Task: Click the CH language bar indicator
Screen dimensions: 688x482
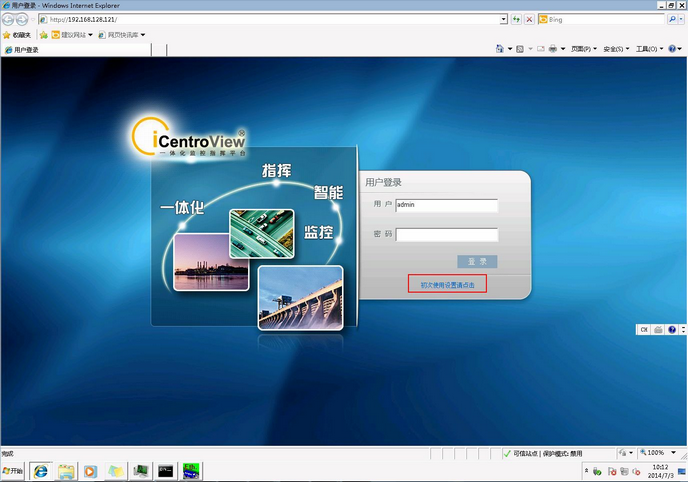Action: [644, 329]
